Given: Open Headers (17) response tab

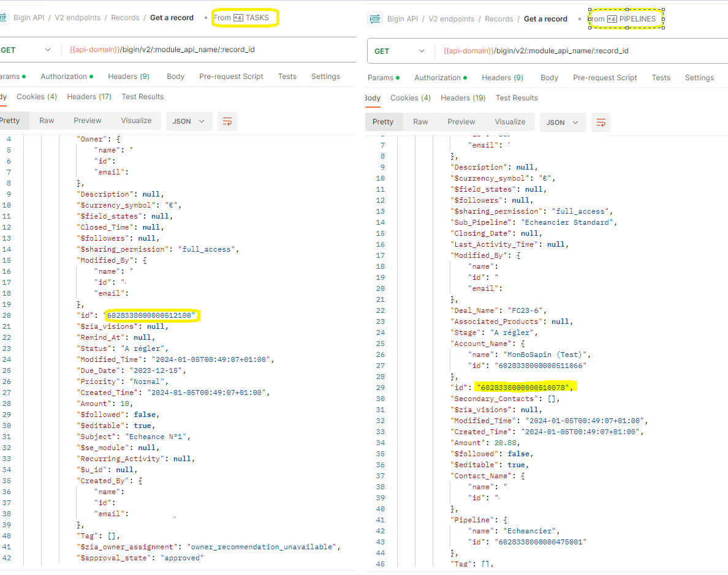Looking at the screenshot, I should pos(89,97).
